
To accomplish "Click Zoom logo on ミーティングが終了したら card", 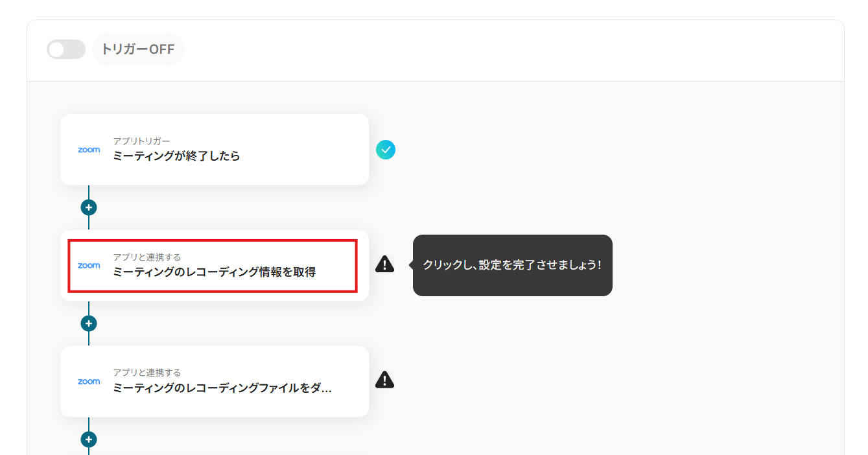I will (x=89, y=150).
